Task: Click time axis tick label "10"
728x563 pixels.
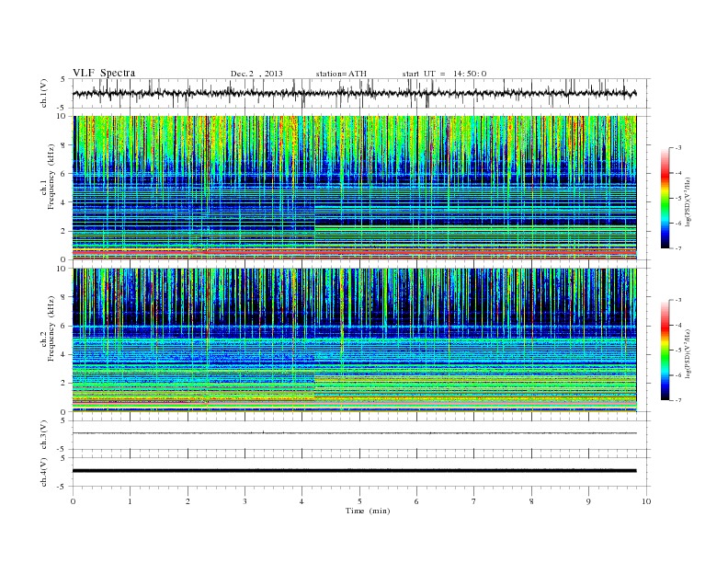Action: click(646, 501)
